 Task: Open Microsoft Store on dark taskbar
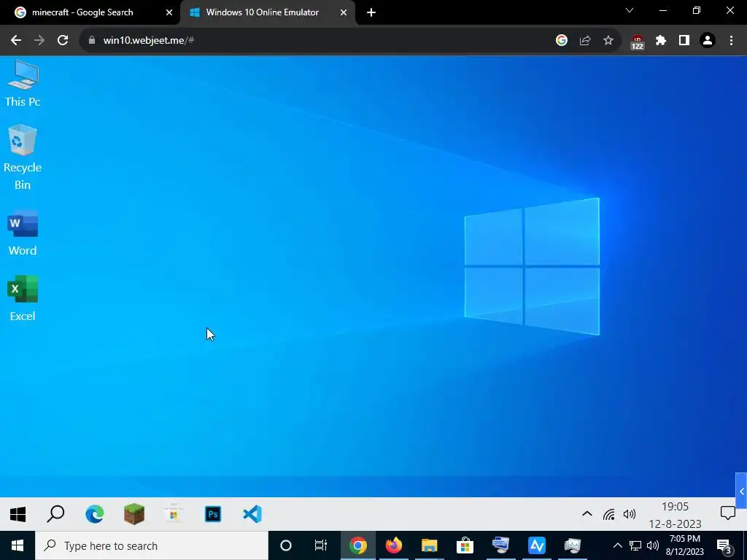[x=465, y=545]
